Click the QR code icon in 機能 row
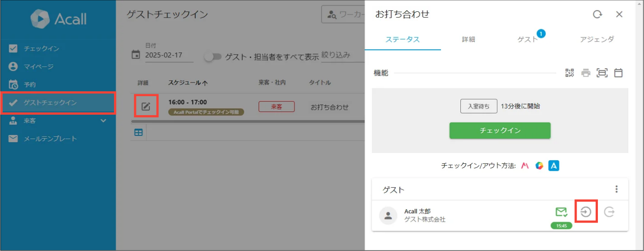This screenshot has width=644, height=251. (569, 73)
